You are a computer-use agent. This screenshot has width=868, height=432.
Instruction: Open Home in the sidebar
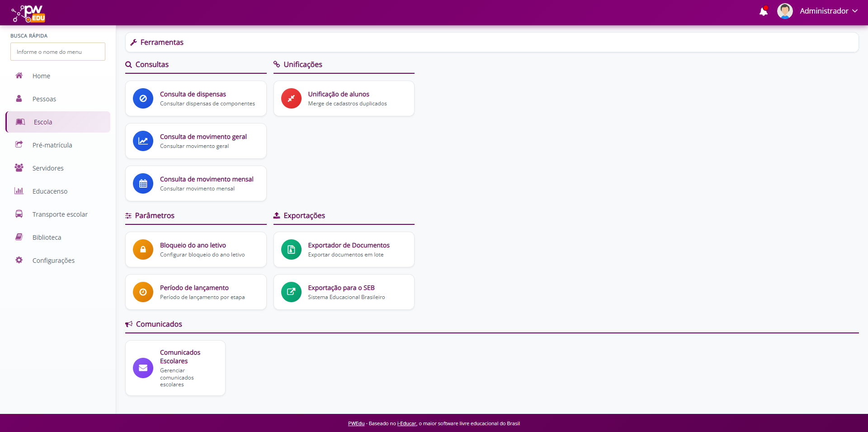(x=41, y=76)
